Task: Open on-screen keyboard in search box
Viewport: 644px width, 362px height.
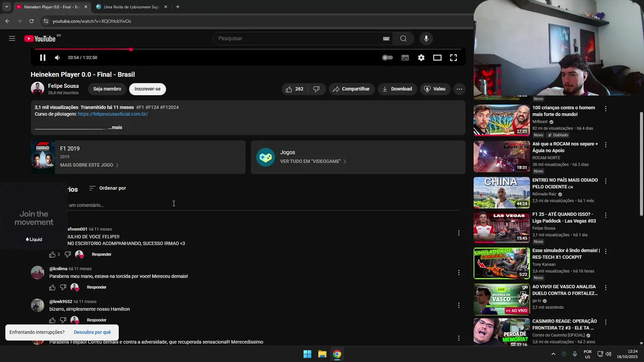Action: coord(386,39)
